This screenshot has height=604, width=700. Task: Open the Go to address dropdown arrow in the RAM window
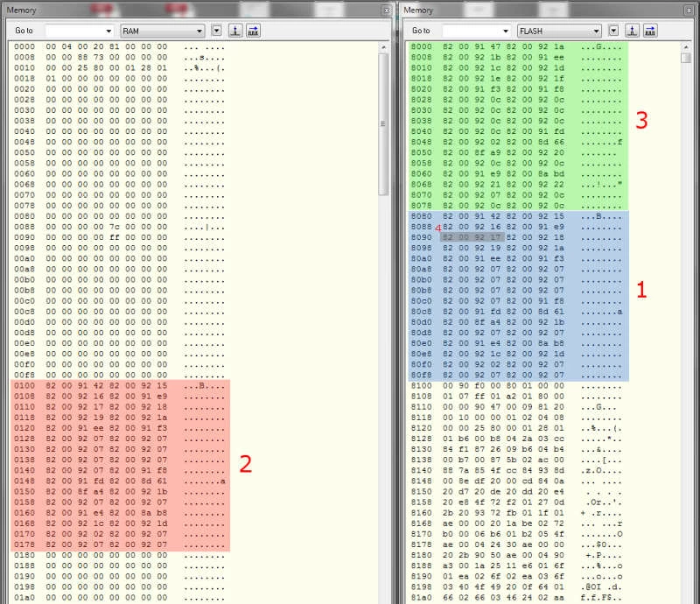(108, 31)
